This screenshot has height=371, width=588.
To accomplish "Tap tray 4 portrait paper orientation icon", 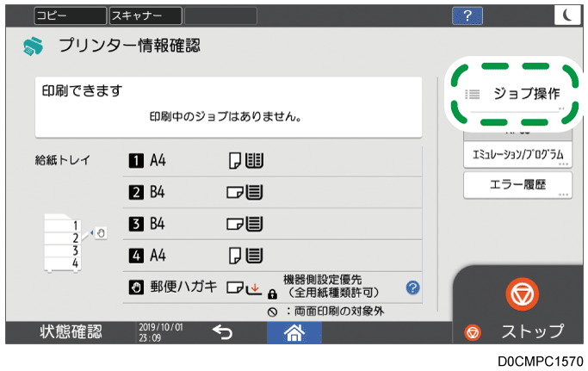I will click(235, 256).
